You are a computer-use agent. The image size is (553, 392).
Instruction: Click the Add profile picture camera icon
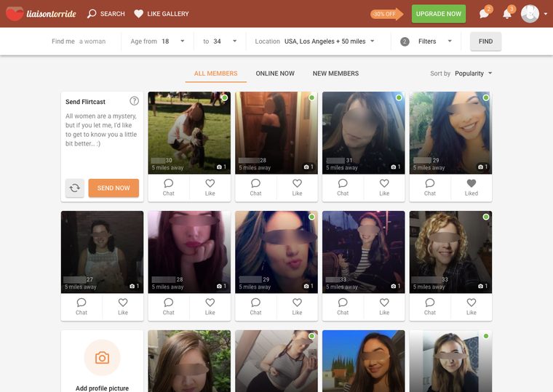point(102,358)
